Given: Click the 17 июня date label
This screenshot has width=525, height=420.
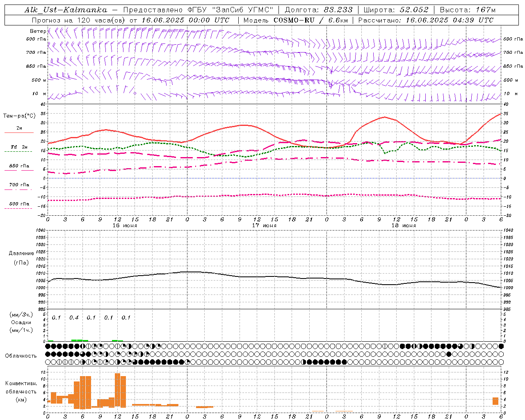Looking at the screenshot, I should tap(264, 225).
